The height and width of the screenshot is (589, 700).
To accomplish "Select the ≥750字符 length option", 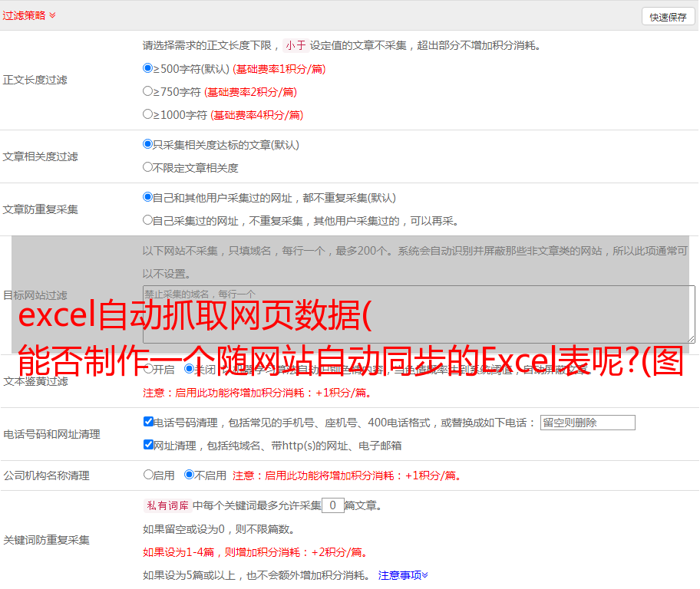I will [x=147, y=91].
